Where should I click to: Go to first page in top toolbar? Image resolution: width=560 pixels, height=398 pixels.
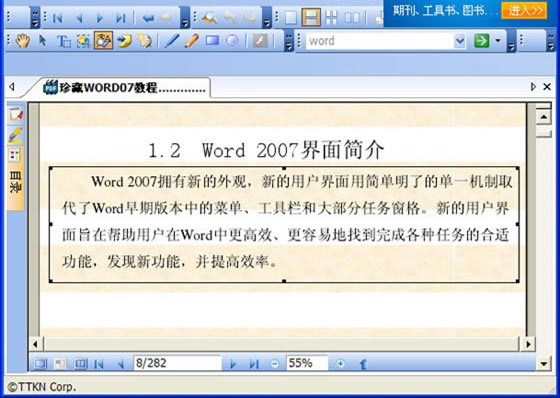coord(58,18)
